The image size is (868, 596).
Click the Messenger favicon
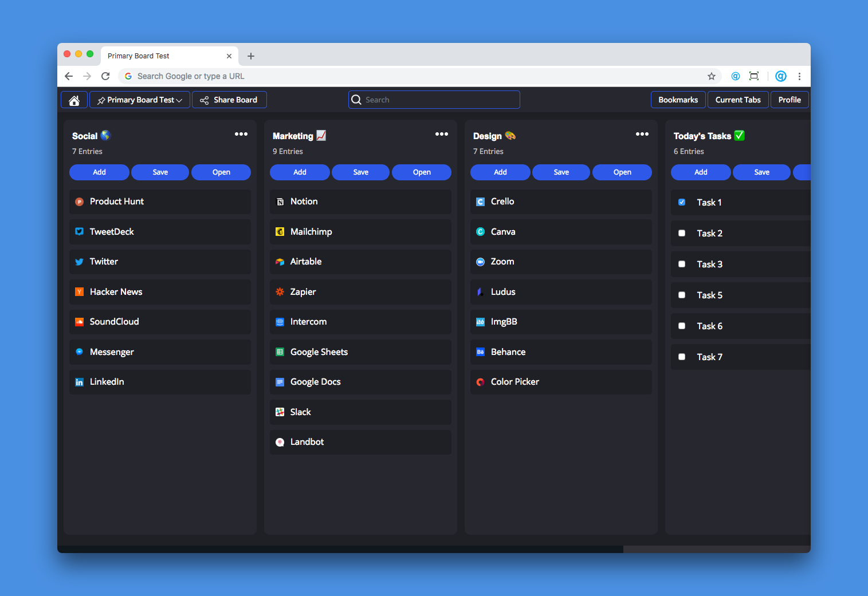pyautogui.click(x=80, y=352)
